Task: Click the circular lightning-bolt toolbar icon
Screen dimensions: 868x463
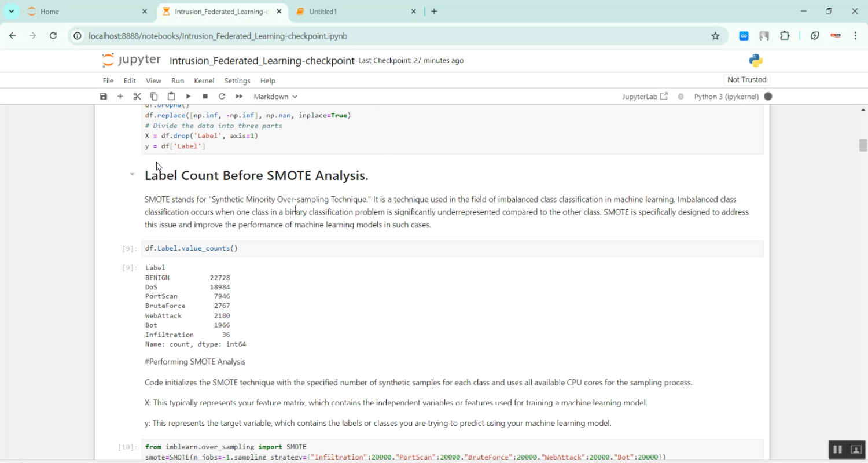Action: pos(815,36)
